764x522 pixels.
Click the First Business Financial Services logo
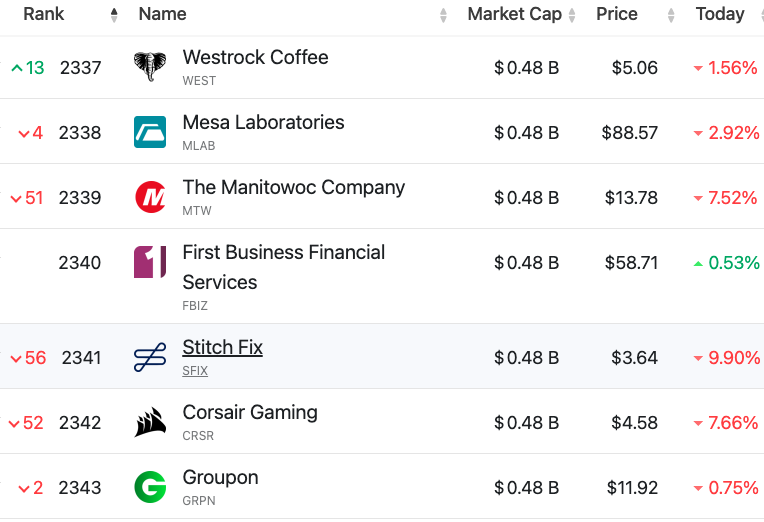(150, 262)
